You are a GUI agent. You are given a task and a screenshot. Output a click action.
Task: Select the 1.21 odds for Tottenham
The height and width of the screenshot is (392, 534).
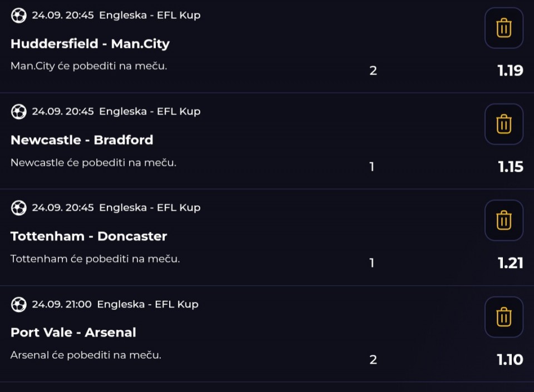510,263
